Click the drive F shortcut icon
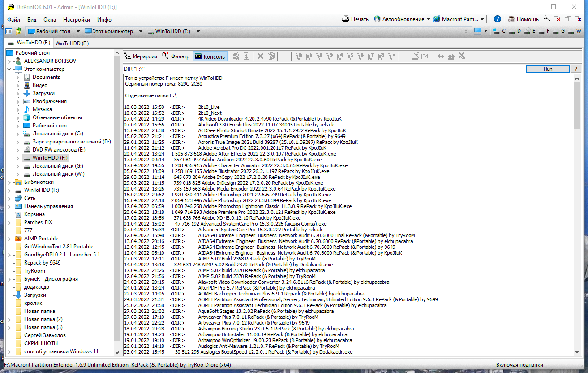The width and height of the screenshot is (588, 373). click(x=545, y=31)
